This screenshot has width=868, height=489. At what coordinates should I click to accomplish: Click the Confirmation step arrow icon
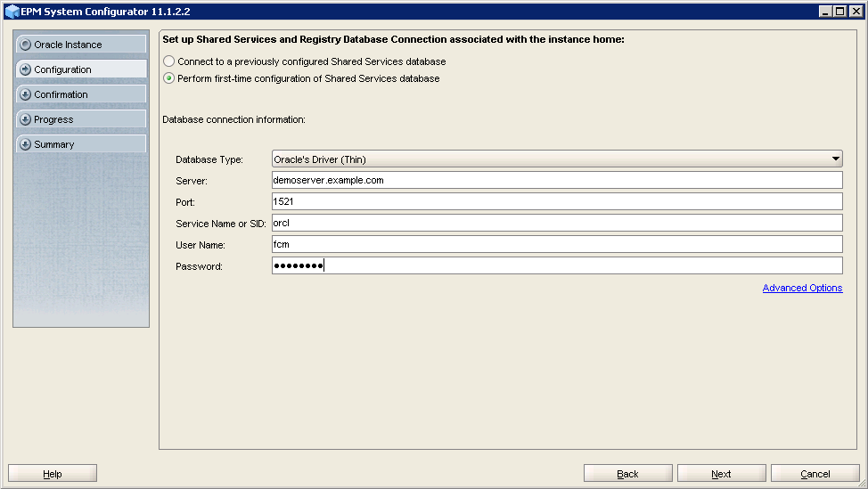coord(25,94)
